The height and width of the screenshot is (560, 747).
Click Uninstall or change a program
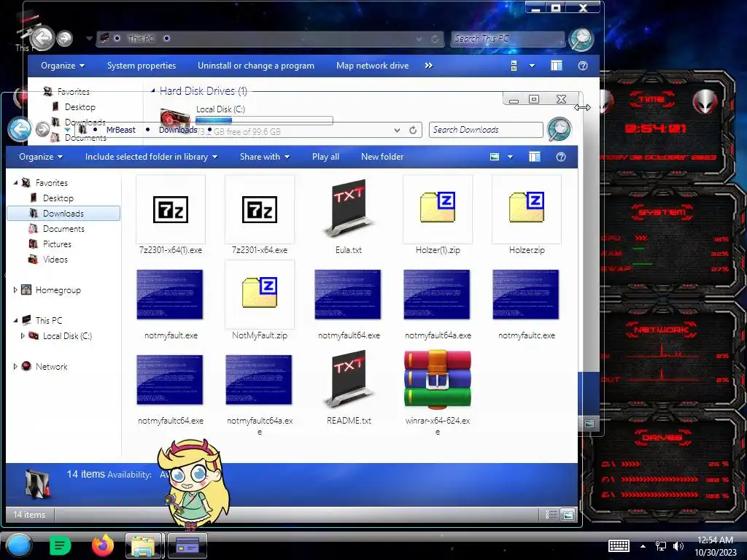click(x=256, y=66)
